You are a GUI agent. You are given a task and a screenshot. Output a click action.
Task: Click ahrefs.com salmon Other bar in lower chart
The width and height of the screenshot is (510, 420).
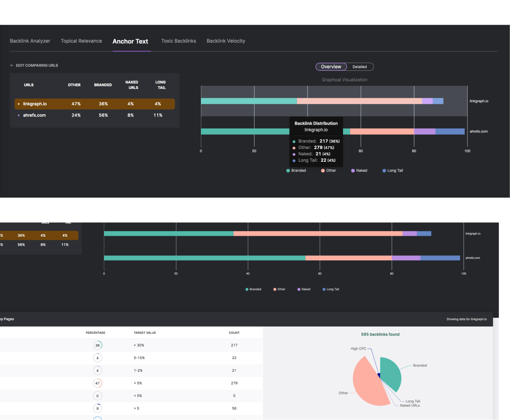click(348, 258)
